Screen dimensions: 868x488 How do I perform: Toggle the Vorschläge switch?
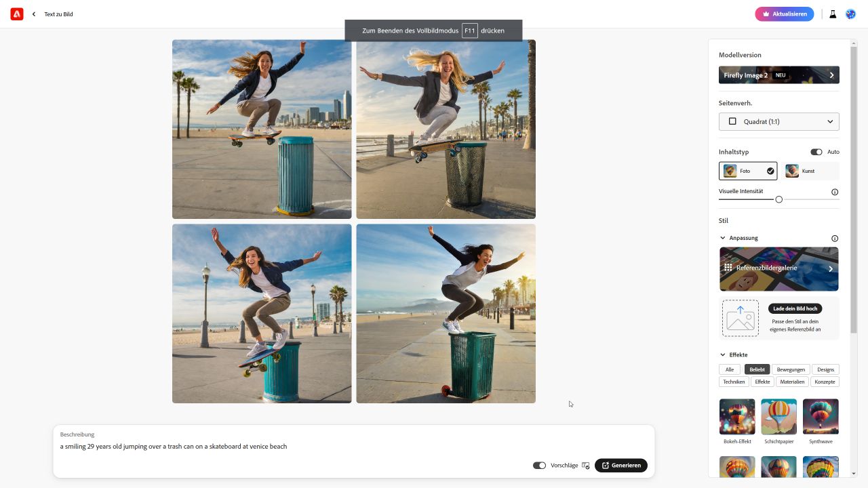pyautogui.click(x=539, y=466)
